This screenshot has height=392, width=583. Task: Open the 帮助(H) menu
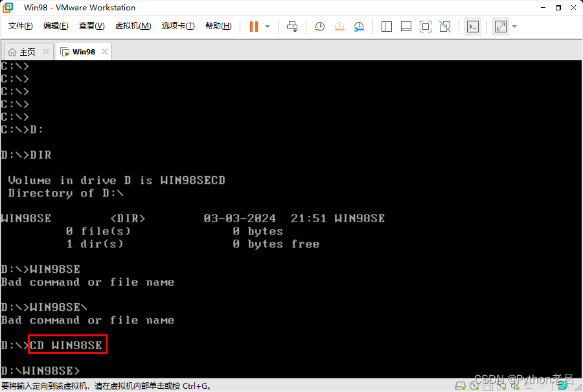click(x=218, y=26)
